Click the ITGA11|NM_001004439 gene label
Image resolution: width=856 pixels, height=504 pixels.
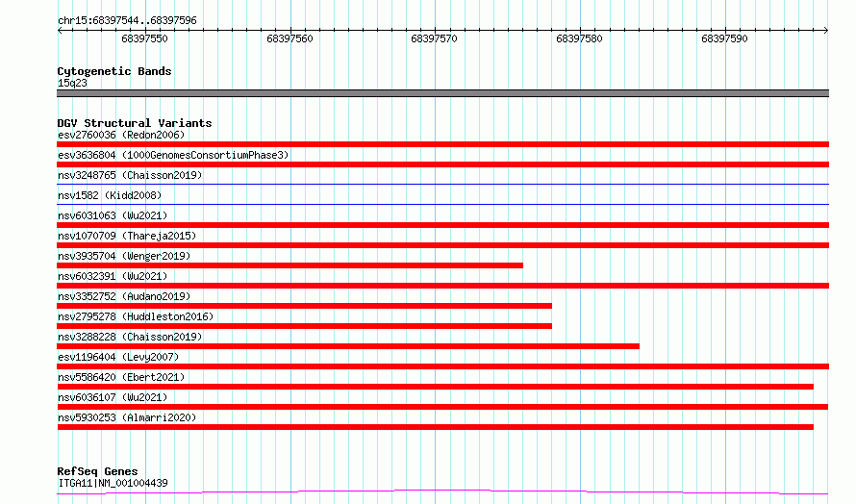113,483
